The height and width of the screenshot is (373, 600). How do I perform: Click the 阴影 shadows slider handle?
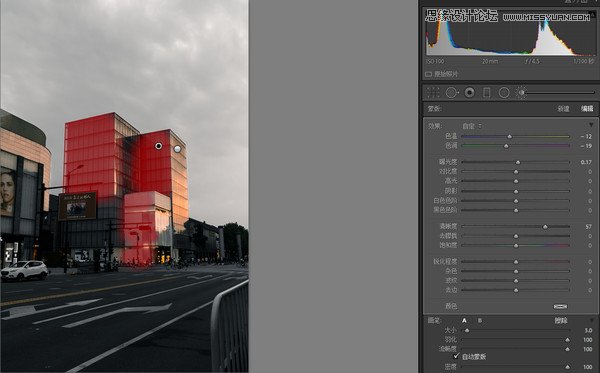pos(516,191)
